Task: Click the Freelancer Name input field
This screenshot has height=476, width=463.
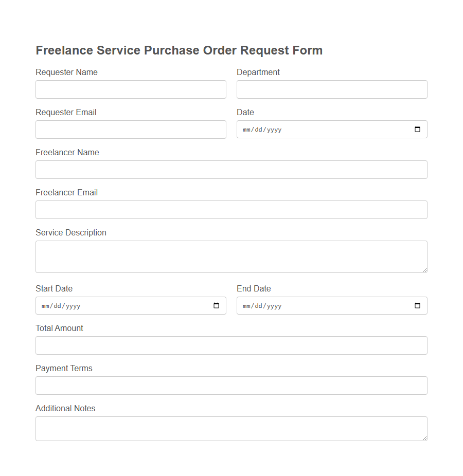Action: click(x=231, y=169)
